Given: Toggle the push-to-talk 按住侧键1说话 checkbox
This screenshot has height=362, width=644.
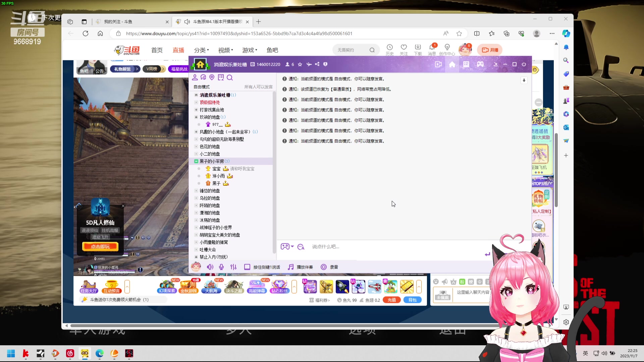Looking at the screenshot, I should [x=247, y=267].
